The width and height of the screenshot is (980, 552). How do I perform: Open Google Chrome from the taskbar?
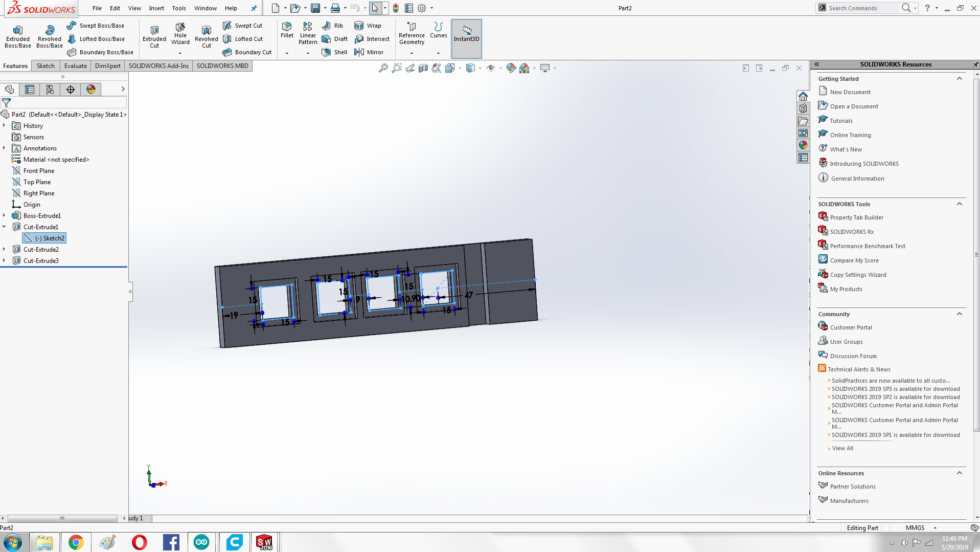[x=76, y=542]
